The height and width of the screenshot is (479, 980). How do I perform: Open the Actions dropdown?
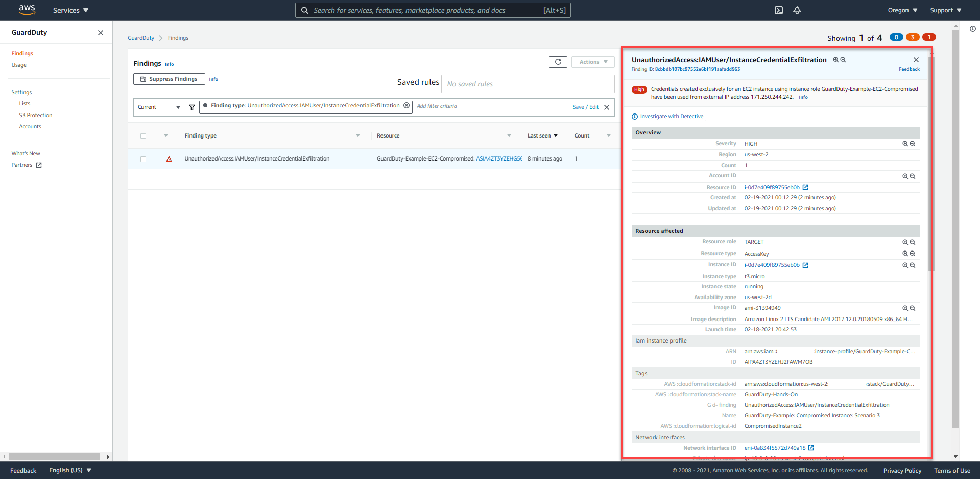coord(593,62)
